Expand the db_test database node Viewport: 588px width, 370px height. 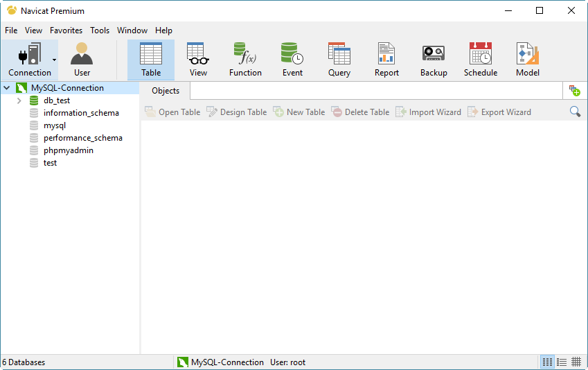point(19,100)
